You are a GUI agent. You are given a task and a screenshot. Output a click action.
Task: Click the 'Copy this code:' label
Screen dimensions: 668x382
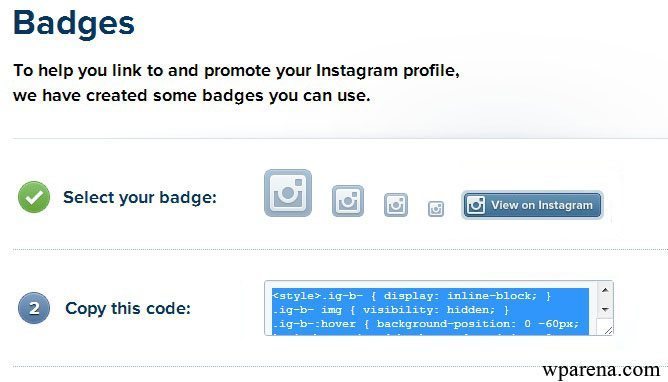[x=128, y=308]
